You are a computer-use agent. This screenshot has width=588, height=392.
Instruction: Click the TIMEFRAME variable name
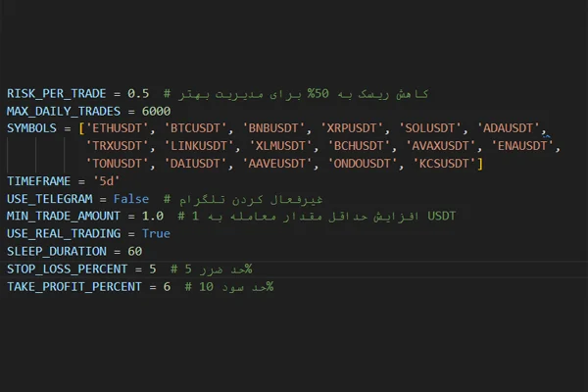click(38, 181)
